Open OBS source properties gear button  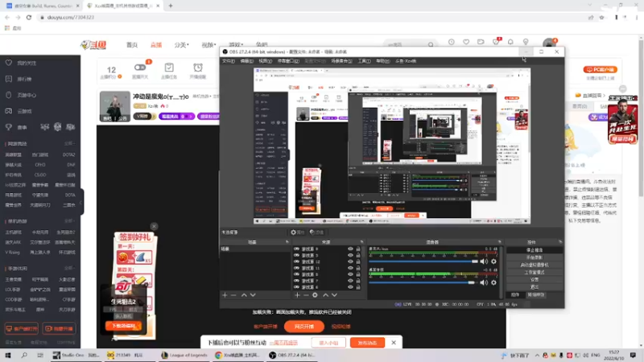pyautogui.click(x=297, y=232)
